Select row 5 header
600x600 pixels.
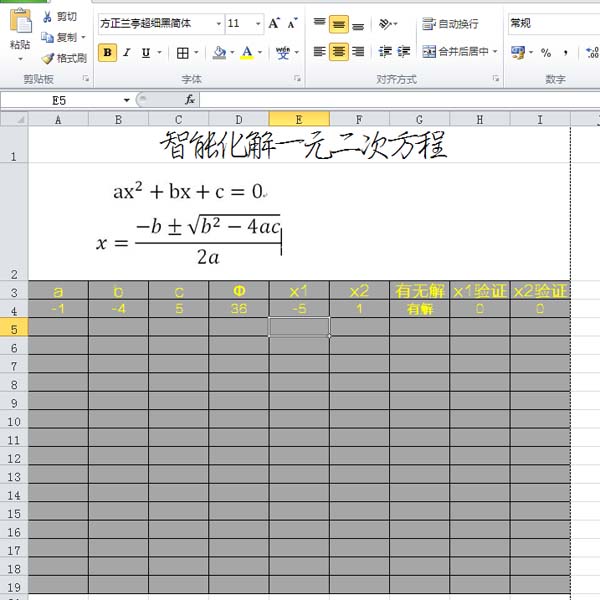point(14,329)
